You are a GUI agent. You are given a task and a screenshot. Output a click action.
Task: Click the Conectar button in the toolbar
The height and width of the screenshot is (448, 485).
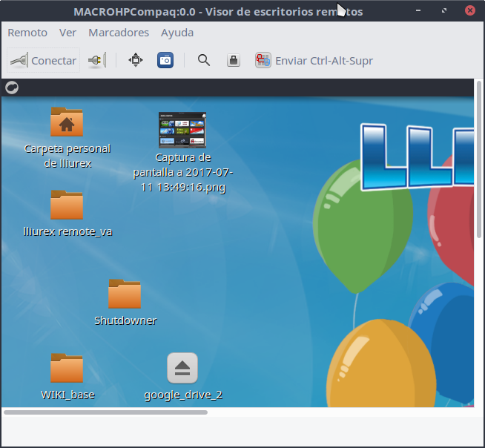pos(43,61)
